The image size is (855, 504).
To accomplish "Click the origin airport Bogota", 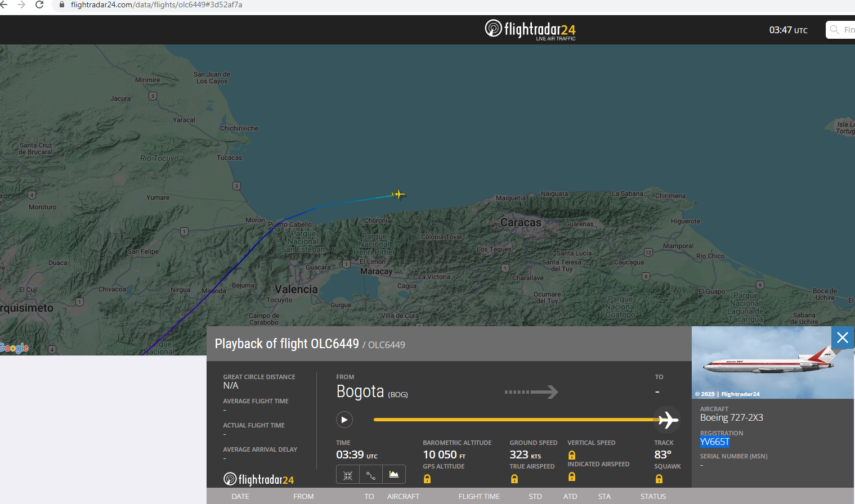I will [x=360, y=391].
